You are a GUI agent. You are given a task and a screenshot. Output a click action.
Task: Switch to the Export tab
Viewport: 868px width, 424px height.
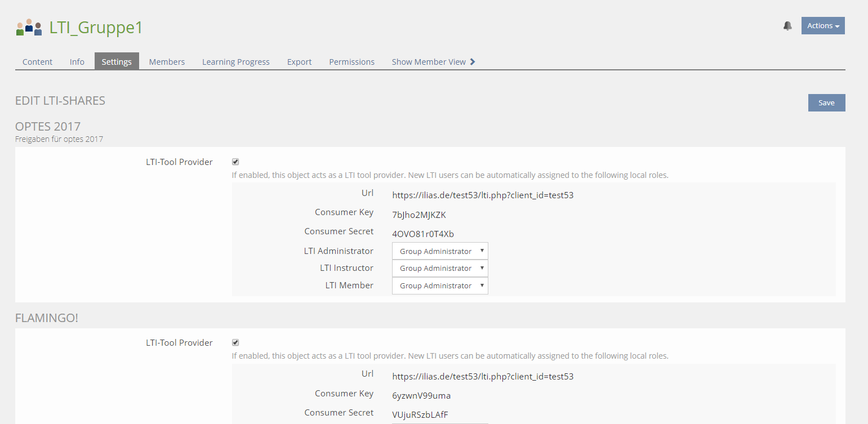pyautogui.click(x=299, y=62)
